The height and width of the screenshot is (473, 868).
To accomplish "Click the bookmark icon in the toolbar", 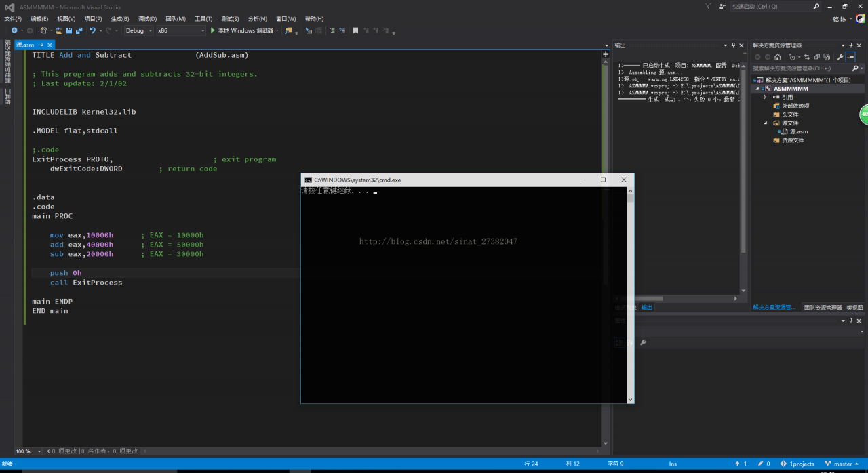I will tap(355, 30).
